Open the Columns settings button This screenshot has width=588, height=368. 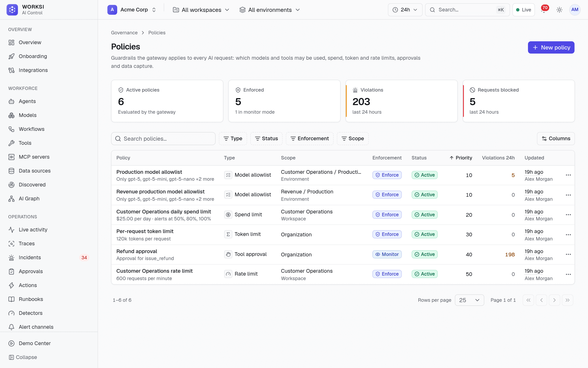[556, 138]
